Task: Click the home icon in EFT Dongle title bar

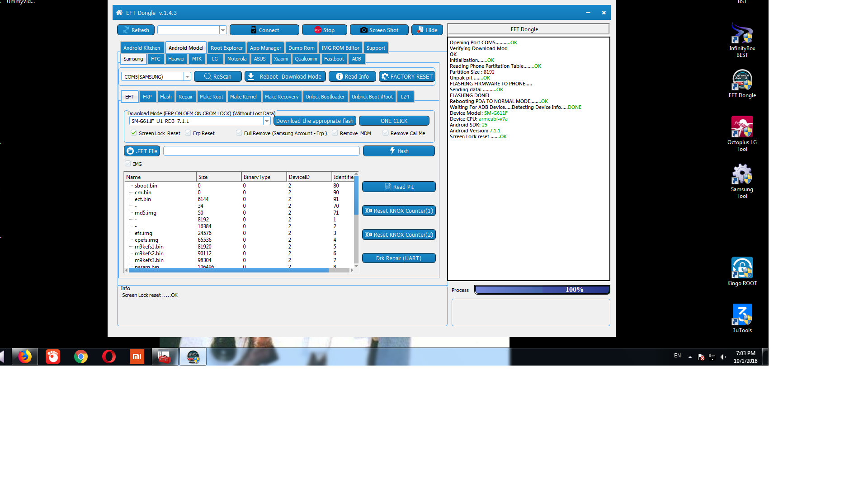Action: pos(119,13)
